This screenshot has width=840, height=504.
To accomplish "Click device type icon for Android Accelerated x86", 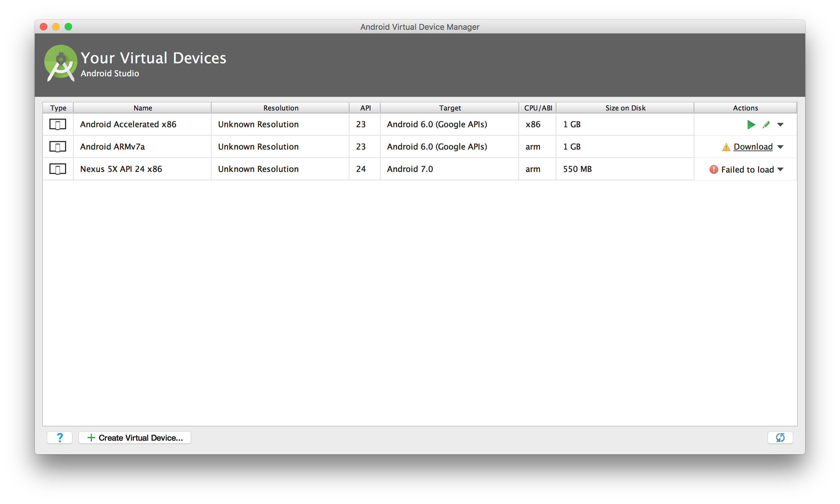I will [57, 124].
